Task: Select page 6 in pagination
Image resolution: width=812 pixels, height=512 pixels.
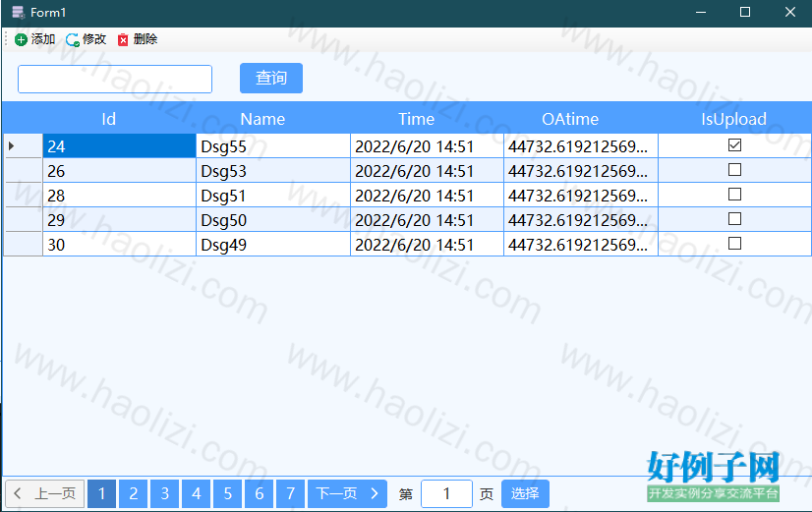Action: pyautogui.click(x=260, y=494)
